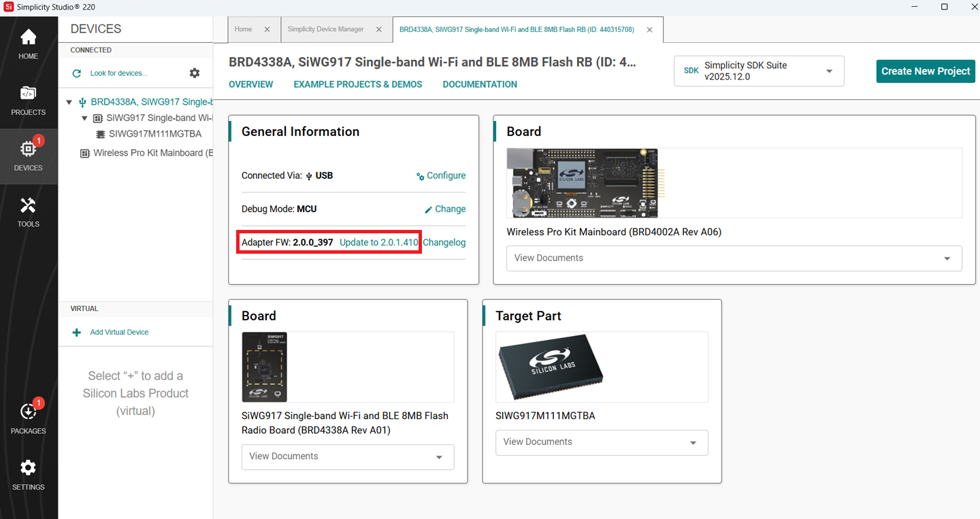Collapse the BRD4338A device tree entry
The height and width of the screenshot is (519, 980).
[68, 101]
